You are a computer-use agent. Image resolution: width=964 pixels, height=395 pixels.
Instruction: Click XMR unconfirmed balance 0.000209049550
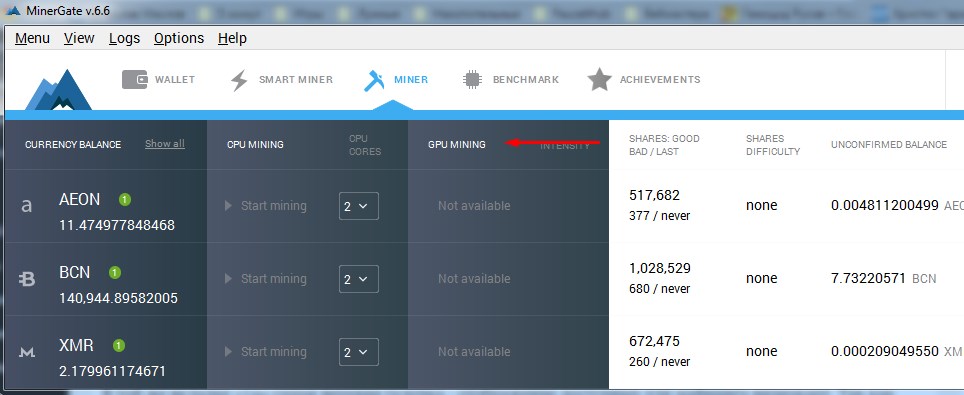[885, 351]
